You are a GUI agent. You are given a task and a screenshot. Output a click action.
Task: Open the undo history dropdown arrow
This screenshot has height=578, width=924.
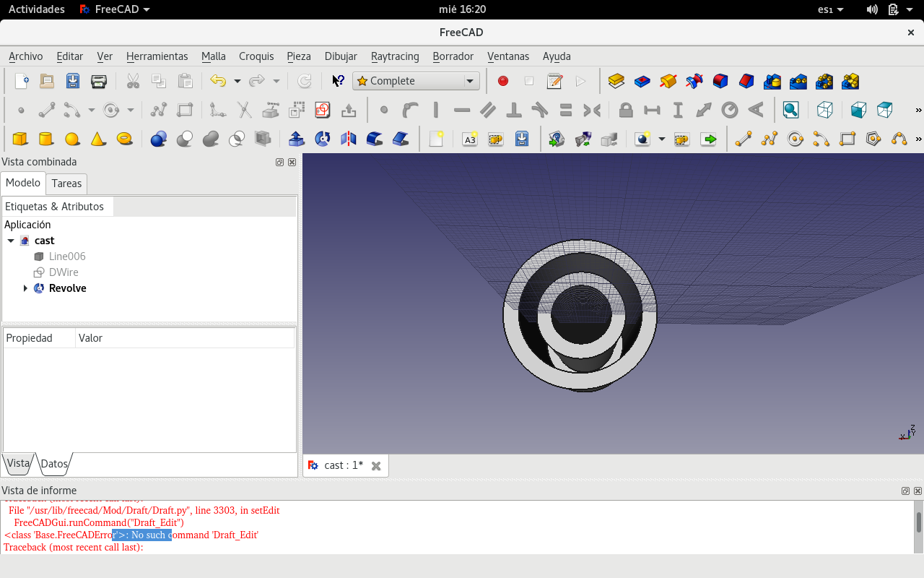coord(237,81)
